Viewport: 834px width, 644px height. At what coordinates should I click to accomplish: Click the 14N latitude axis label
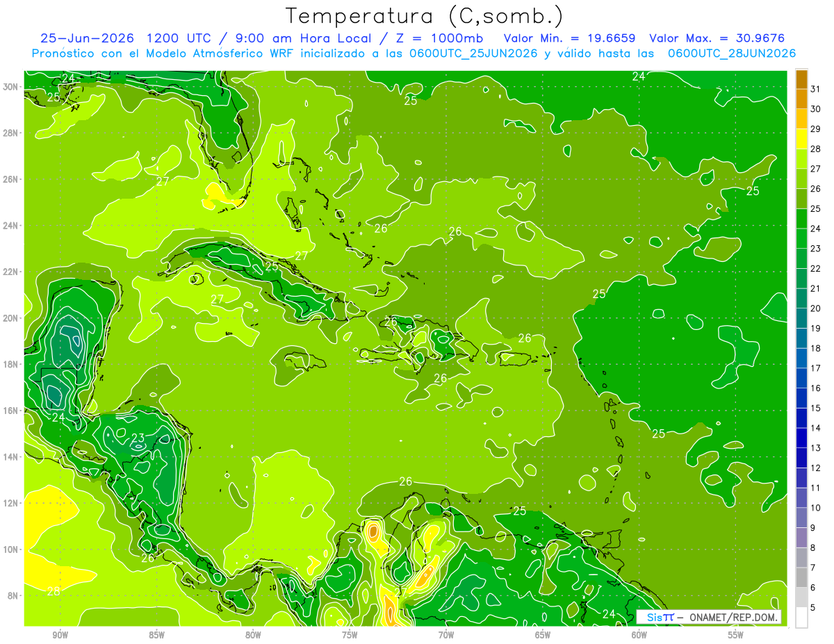[12, 456]
